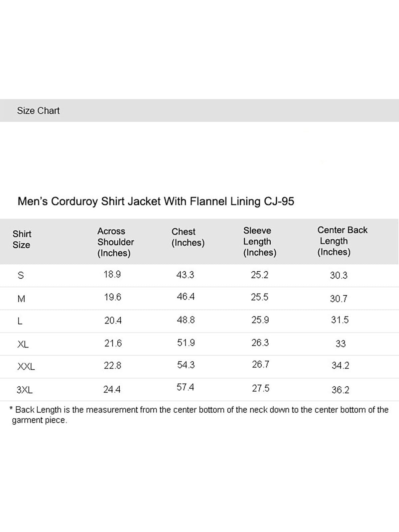Click the Sleeve Length column header
This screenshot has width=399, height=532.
259,241
